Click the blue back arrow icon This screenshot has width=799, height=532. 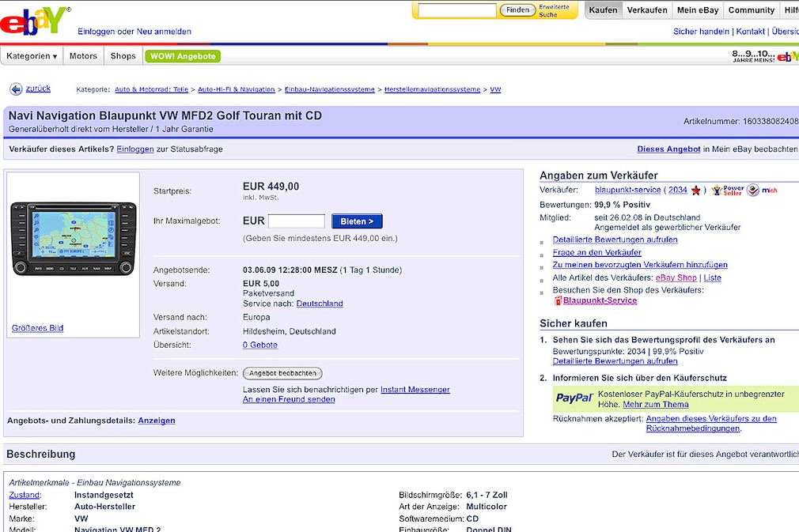pos(16,89)
